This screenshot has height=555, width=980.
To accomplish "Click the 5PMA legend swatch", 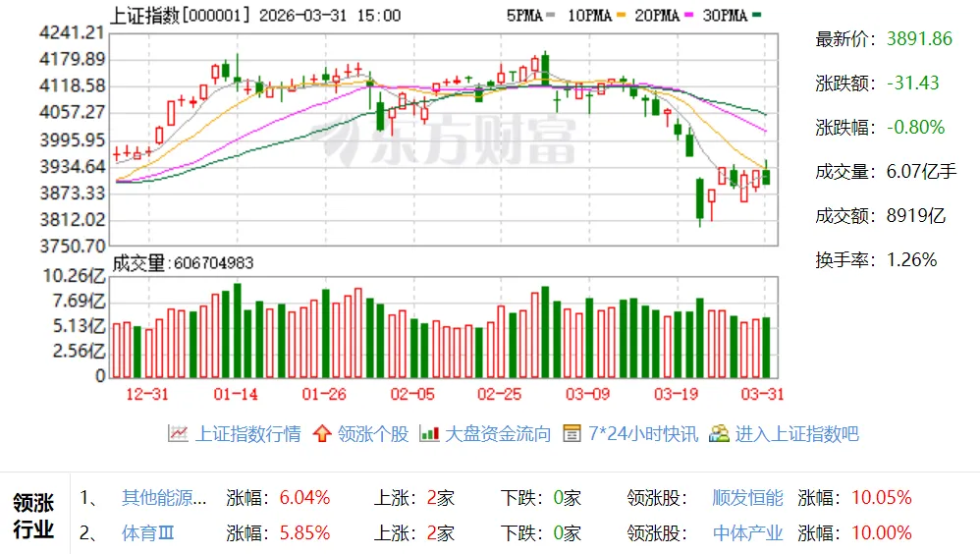I will 550,15.
